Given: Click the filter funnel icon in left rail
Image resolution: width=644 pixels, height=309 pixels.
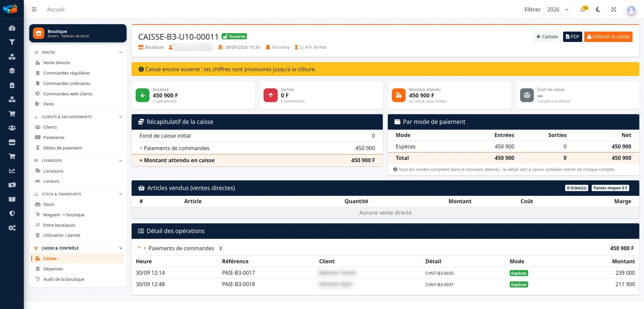Looking at the screenshot, I should [12, 42].
